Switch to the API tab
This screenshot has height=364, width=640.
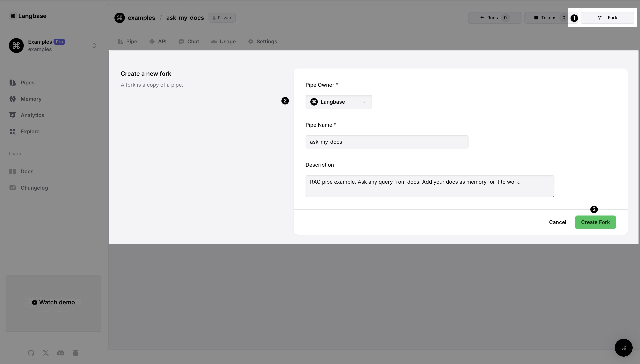[x=158, y=41]
